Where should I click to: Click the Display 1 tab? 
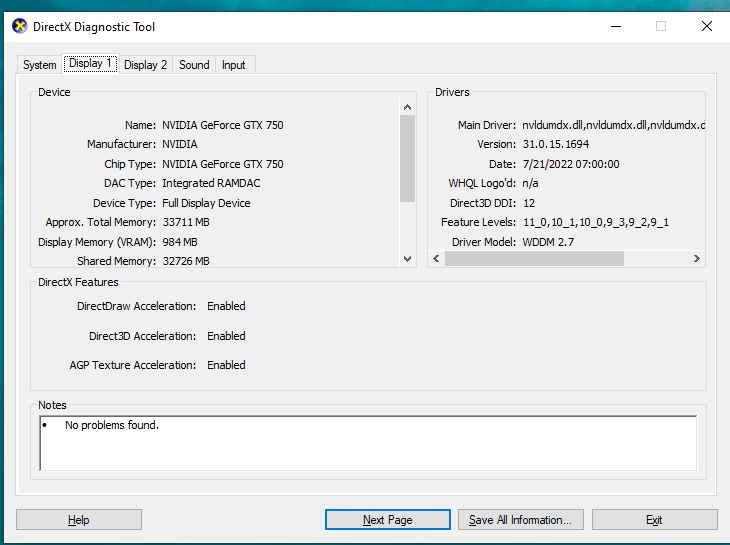click(91, 64)
